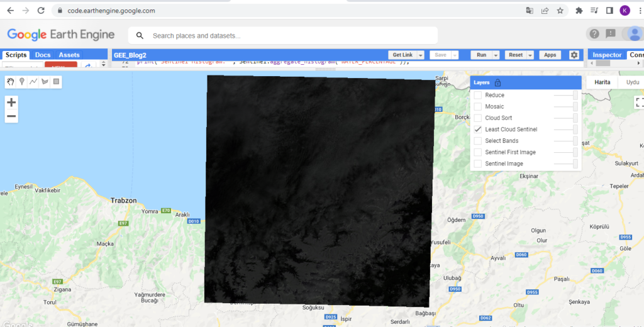The height and width of the screenshot is (327, 644).
Task: Select the draw line tool
Action: point(33,82)
